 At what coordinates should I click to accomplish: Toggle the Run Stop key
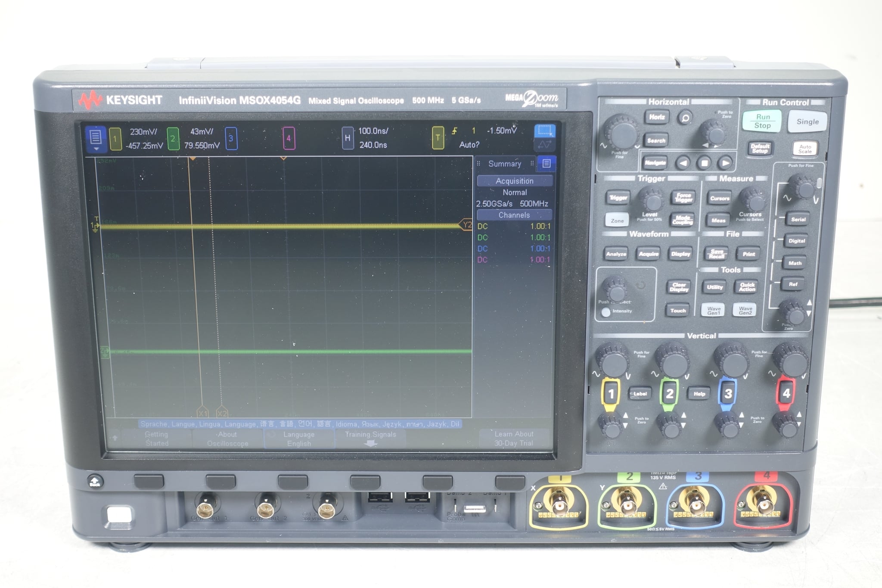pyautogui.click(x=762, y=121)
